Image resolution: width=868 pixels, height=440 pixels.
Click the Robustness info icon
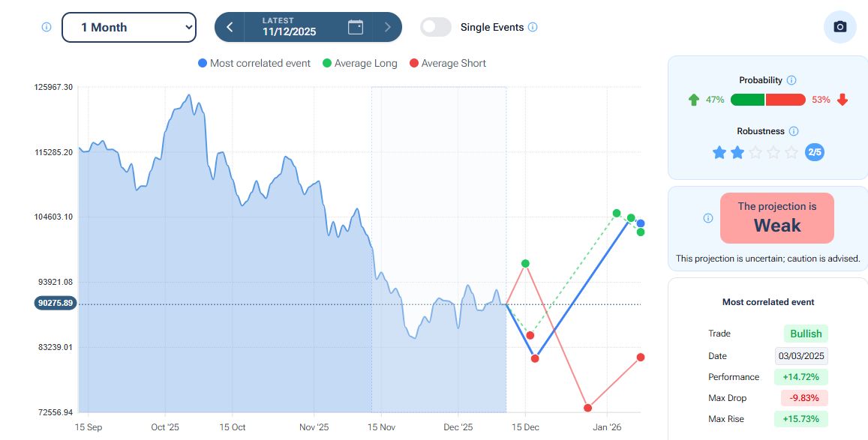pyautogui.click(x=794, y=131)
